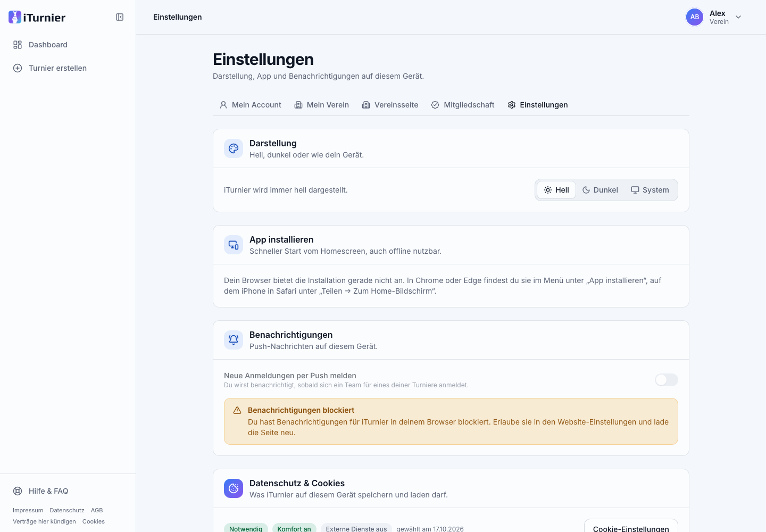766x532 pixels.
Task: Open the Mitgliedschaft tab
Action: tap(463, 105)
